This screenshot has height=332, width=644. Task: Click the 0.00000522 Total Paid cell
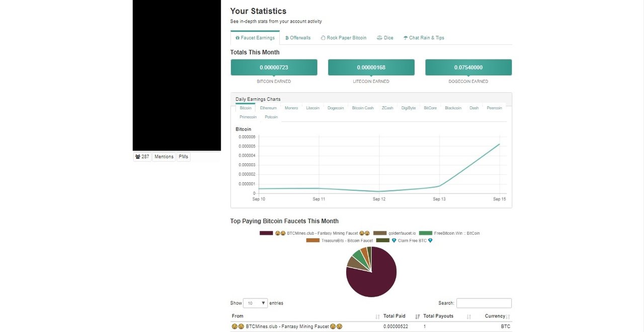395,326
